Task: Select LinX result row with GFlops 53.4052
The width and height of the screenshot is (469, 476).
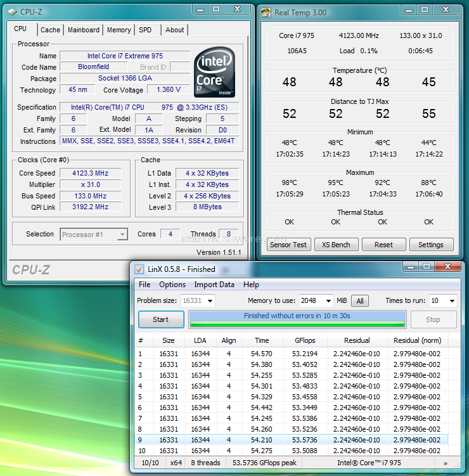Action: click(x=292, y=364)
